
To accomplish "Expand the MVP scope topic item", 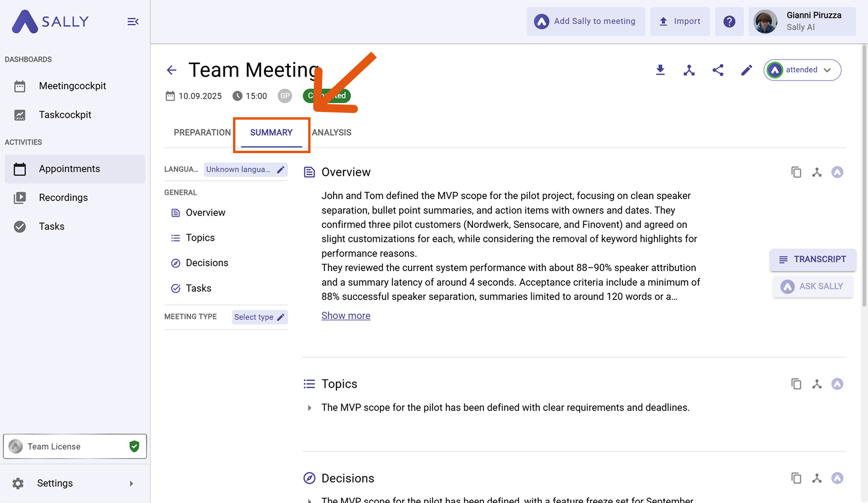I will 310,408.
